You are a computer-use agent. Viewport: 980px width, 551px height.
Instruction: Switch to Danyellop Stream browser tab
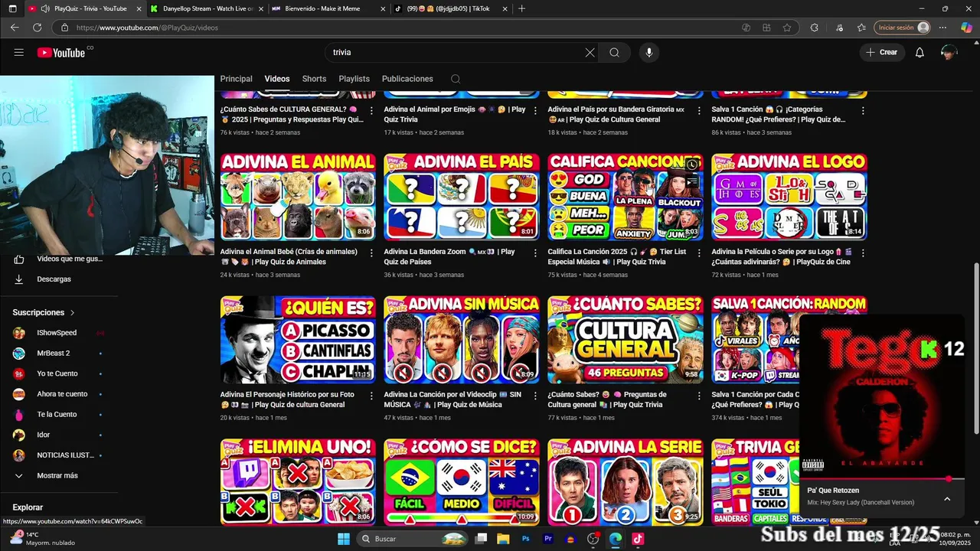pos(205,8)
